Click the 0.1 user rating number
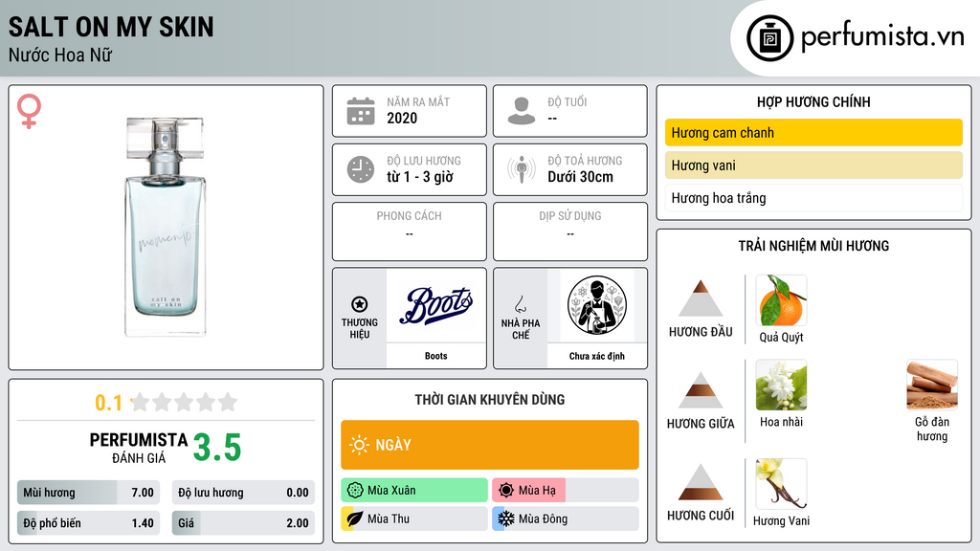The height and width of the screenshot is (551, 980). tap(109, 403)
